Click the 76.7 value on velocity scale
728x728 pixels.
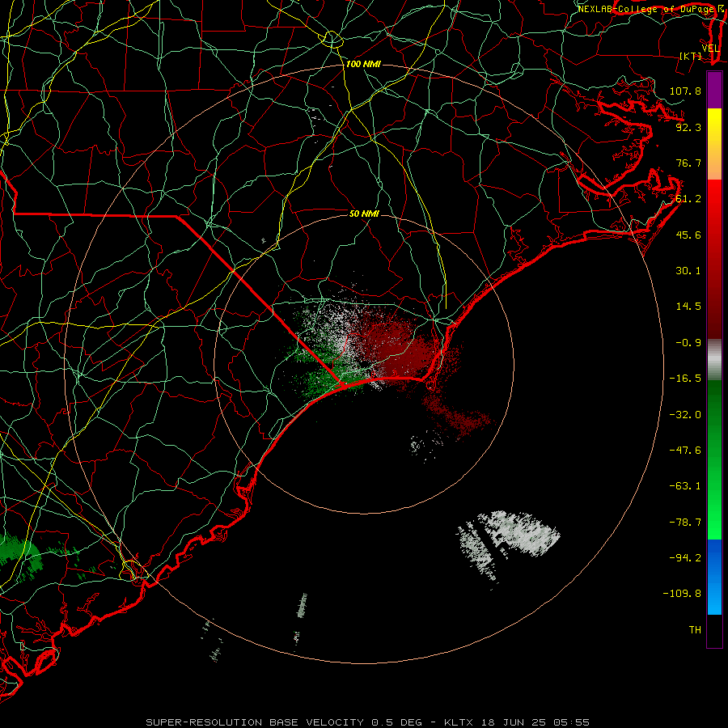pos(688,163)
